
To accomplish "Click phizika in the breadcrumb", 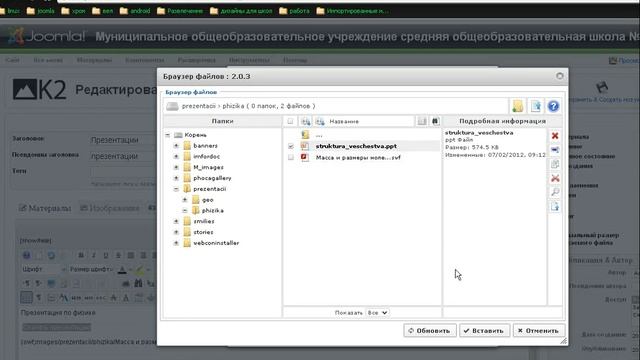I will (x=233, y=106).
